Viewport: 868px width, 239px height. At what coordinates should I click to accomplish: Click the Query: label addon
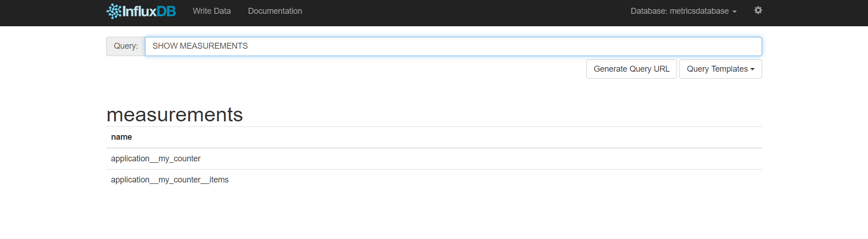pyautogui.click(x=126, y=46)
